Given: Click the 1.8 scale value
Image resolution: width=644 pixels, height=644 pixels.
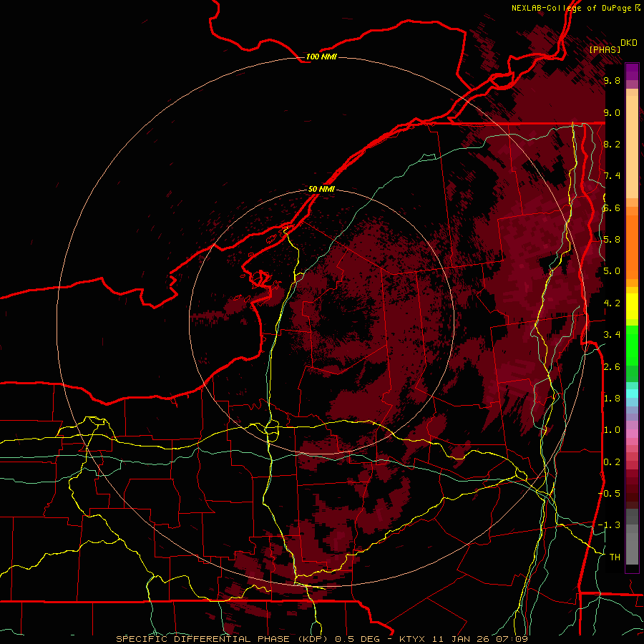Looking at the screenshot, I should click(x=612, y=399).
